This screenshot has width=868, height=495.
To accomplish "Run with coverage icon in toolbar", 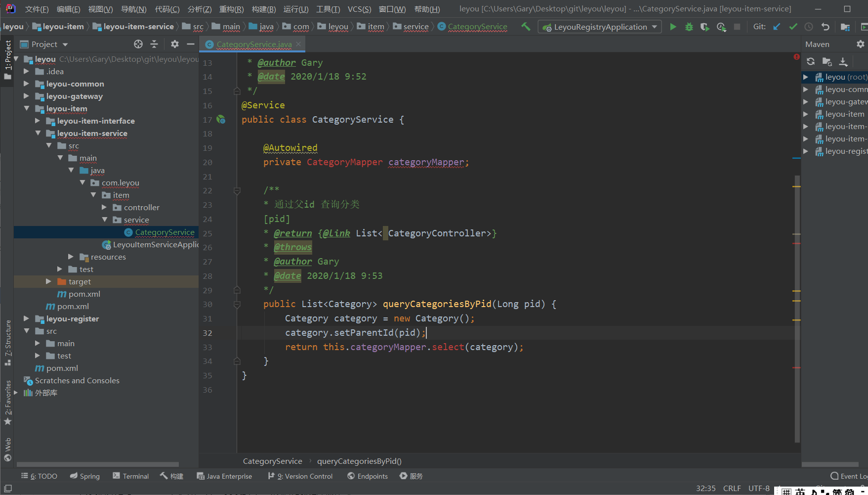I will (x=705, y=27).
